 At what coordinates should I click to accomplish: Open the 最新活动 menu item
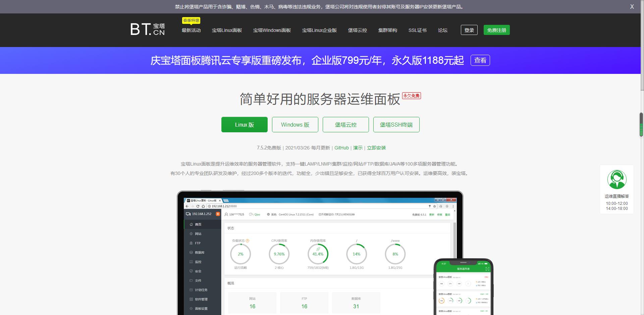tap(191, 30)
